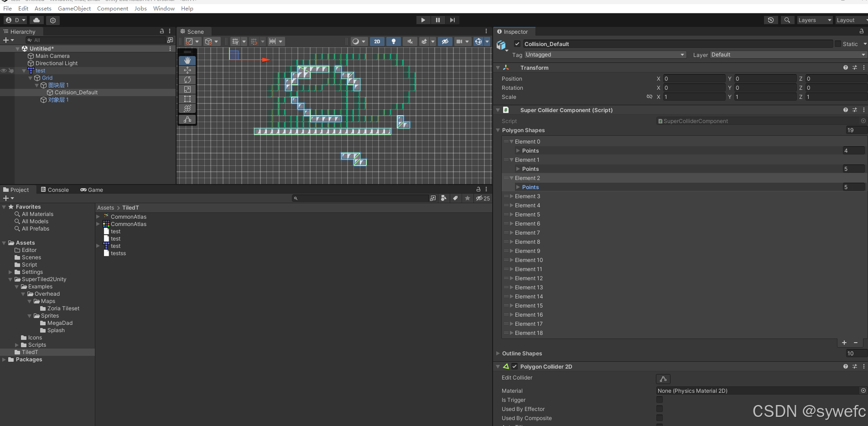Viewport: 868px width, 426px height.
Task: Remove a Polygon Shapes element with minus
Action: click(856, 343)
